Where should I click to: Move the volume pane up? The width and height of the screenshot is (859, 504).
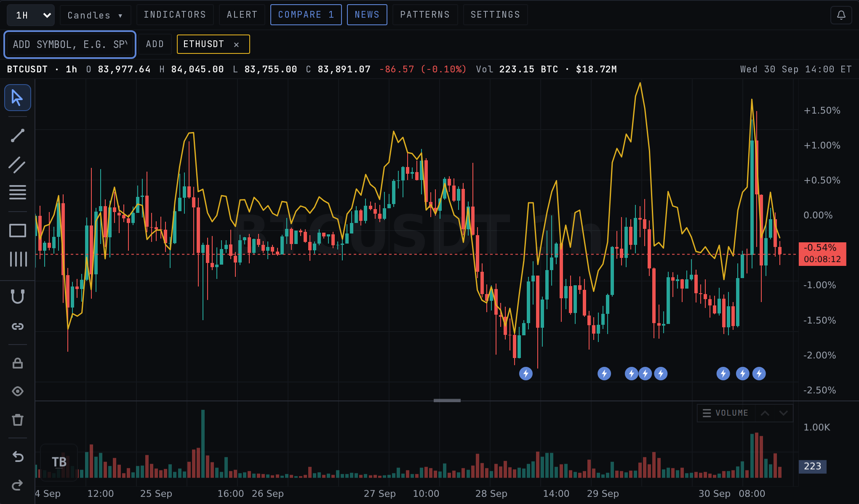[x=765, y=413]
